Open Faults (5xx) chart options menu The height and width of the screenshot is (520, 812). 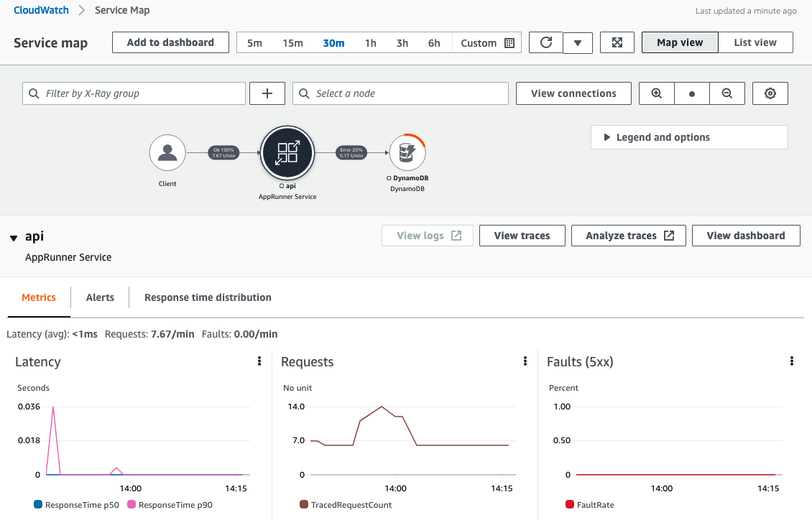[x=791, y=361]
